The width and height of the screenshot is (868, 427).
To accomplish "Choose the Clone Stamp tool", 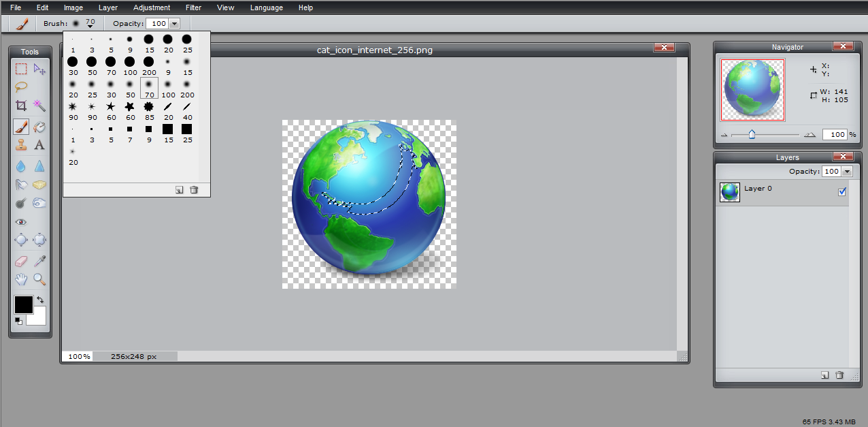I will tap(21, 144).
